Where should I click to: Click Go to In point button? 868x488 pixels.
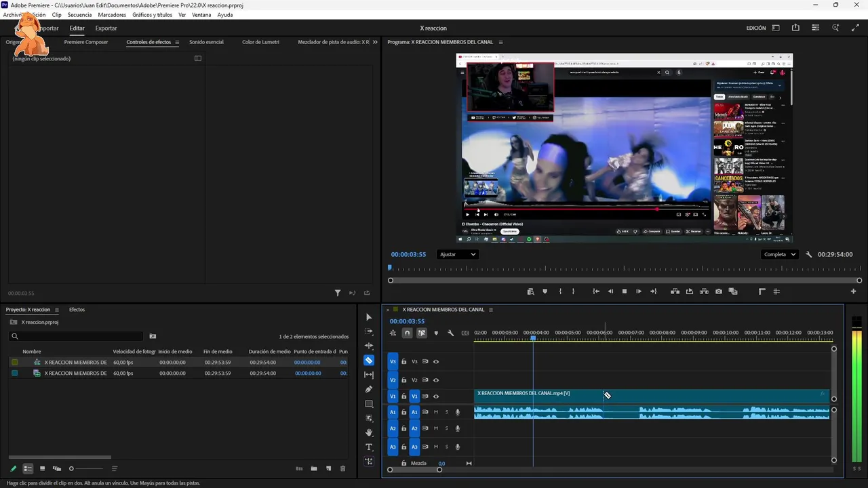pyautogui.click(x=596, y=291)
